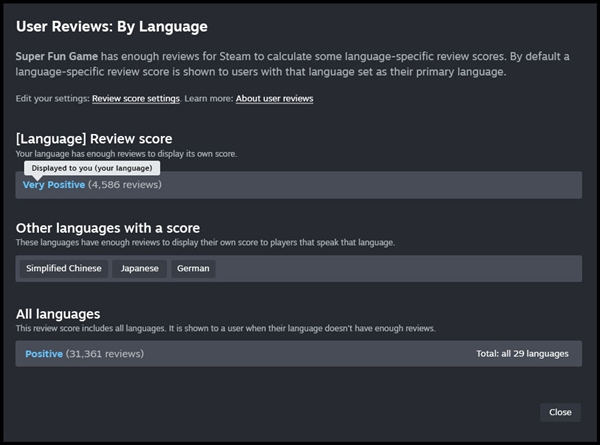The height and width of the screenshot is (445, 600).
Task: Select the Simplified Chinese language chip
Action: click(x=64, y=268)
